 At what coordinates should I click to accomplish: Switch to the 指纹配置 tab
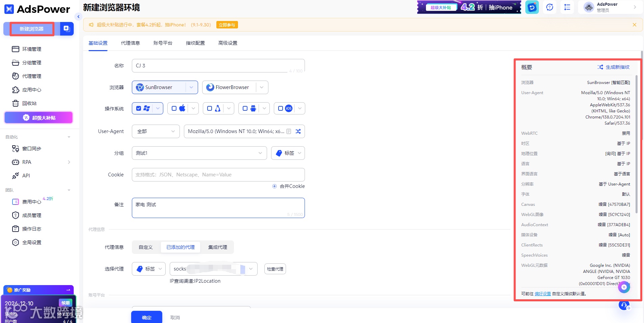coord(195,43)
